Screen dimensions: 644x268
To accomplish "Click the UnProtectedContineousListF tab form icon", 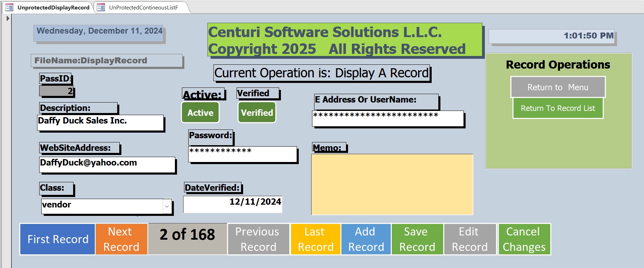I will pos(101,7).
